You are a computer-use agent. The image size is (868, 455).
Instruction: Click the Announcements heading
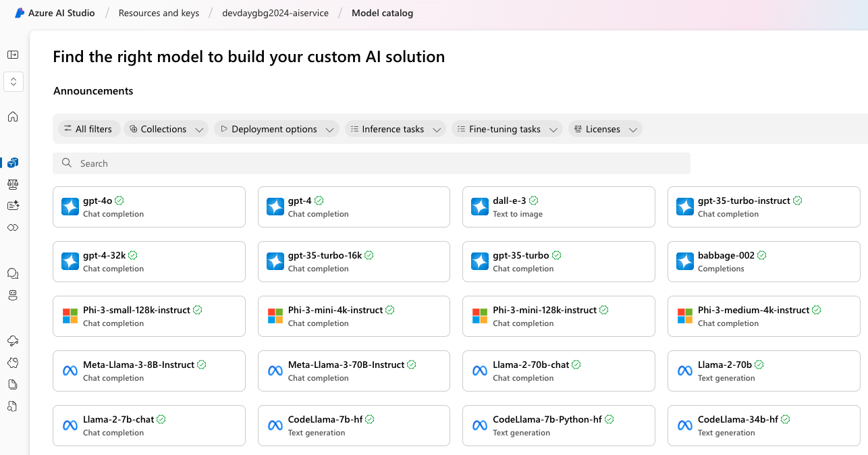click(x=93, y=91)
